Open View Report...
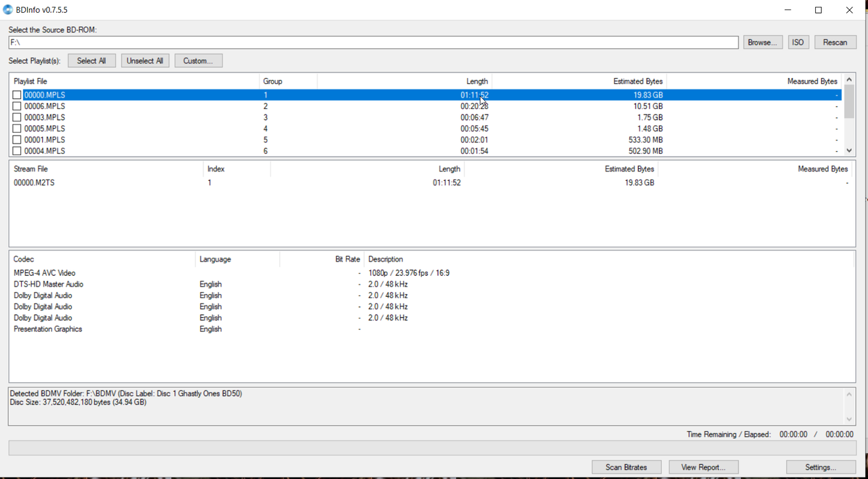 (703, 467)
